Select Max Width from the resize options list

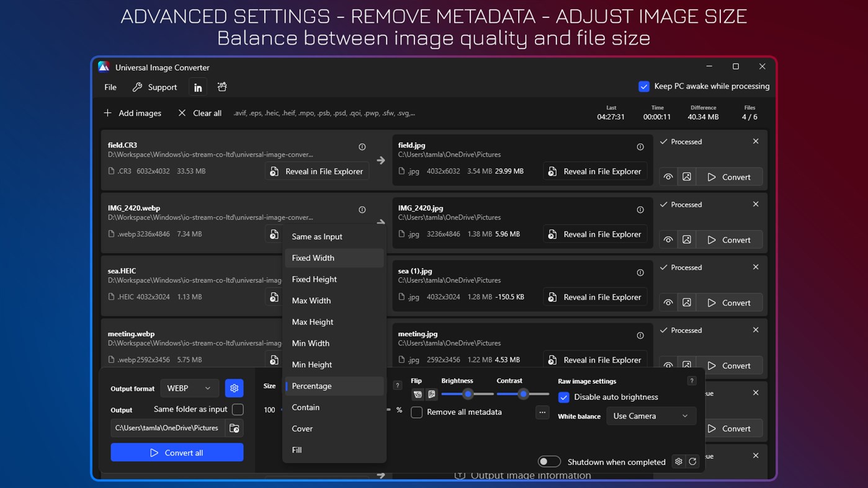click(311, 300)
